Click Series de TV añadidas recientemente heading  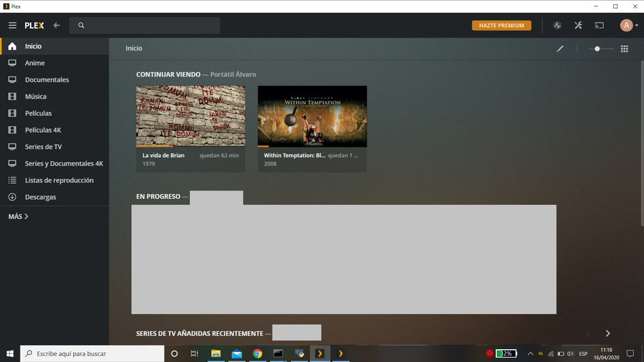click(199, 333)
